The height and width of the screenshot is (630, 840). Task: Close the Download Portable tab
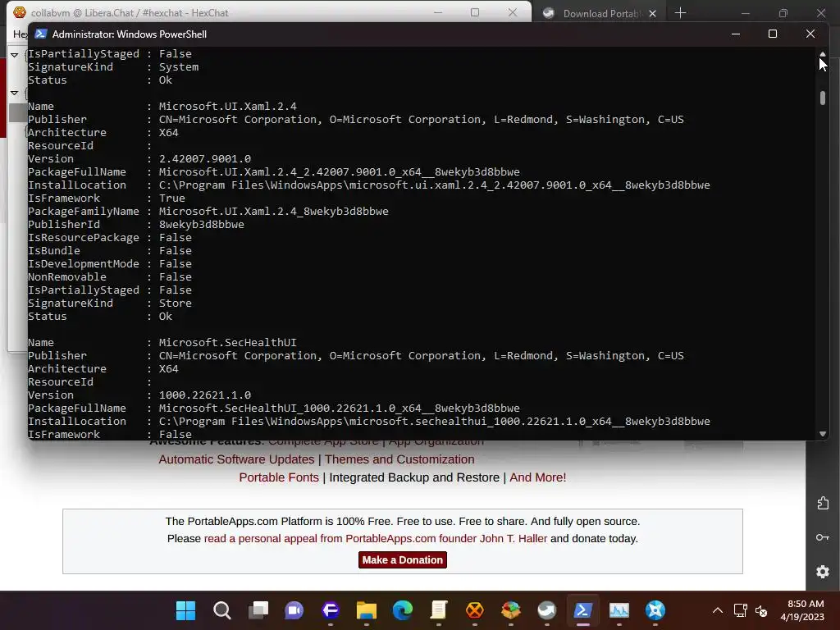(x=652, y=13)
